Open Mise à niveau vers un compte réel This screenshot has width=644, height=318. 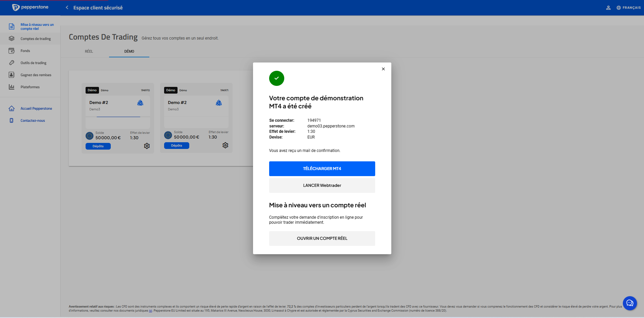[x=37, y=26]
